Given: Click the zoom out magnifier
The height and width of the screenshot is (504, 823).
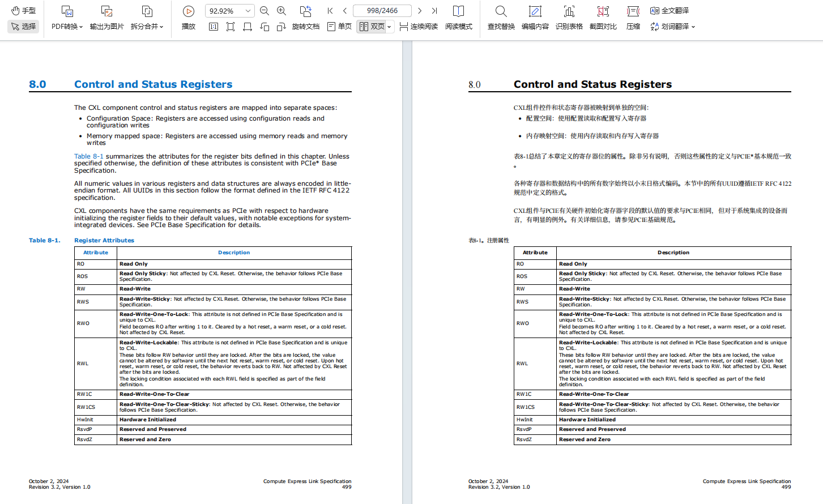Looking at the screenshot, I should tap(265, 11).
